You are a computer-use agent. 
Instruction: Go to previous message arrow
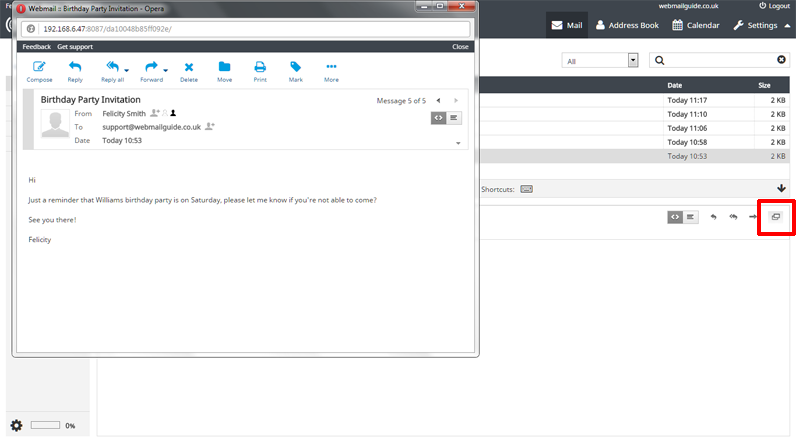[439, 101]
